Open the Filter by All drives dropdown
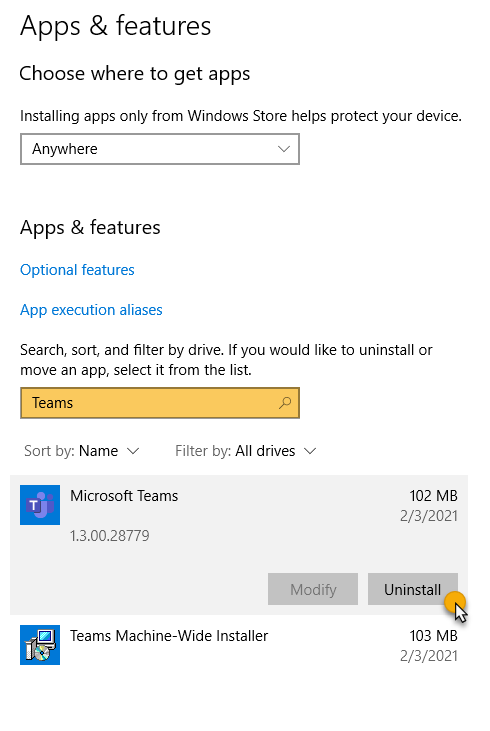The image size is (490, 731). coord(246,451)
